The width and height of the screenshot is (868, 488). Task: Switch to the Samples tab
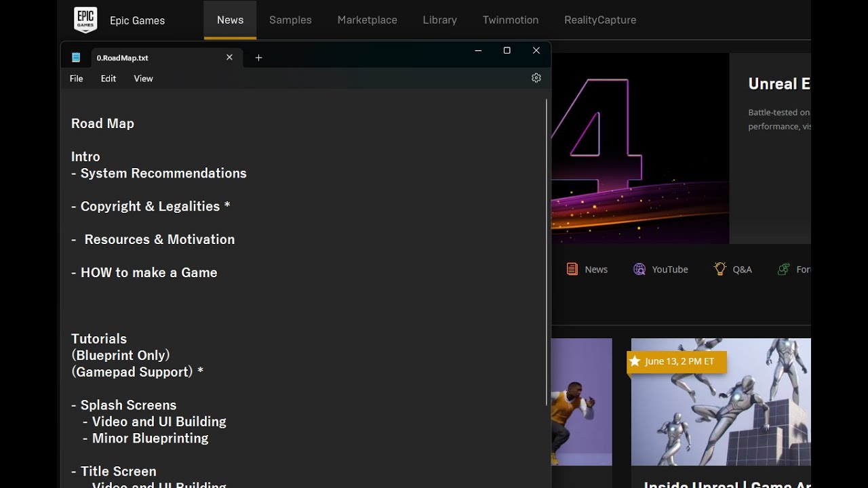pyautogui.click(x=290, y=20)
